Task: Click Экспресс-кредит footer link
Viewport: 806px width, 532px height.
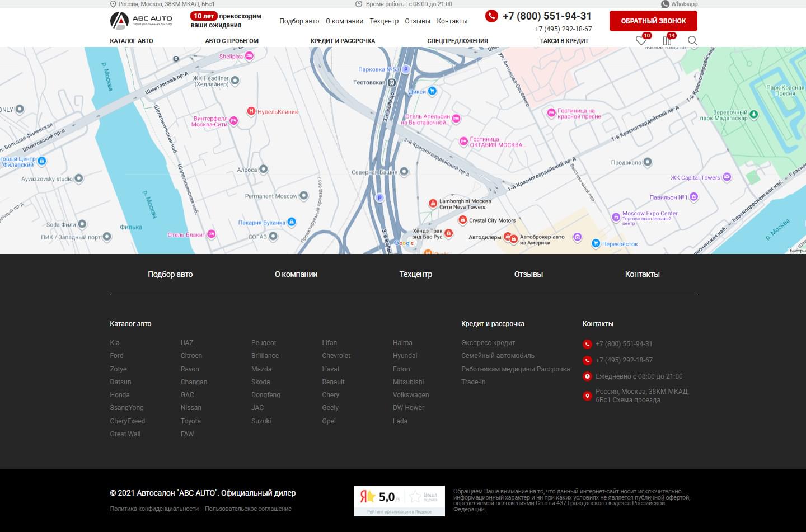Action: point(488,343)
